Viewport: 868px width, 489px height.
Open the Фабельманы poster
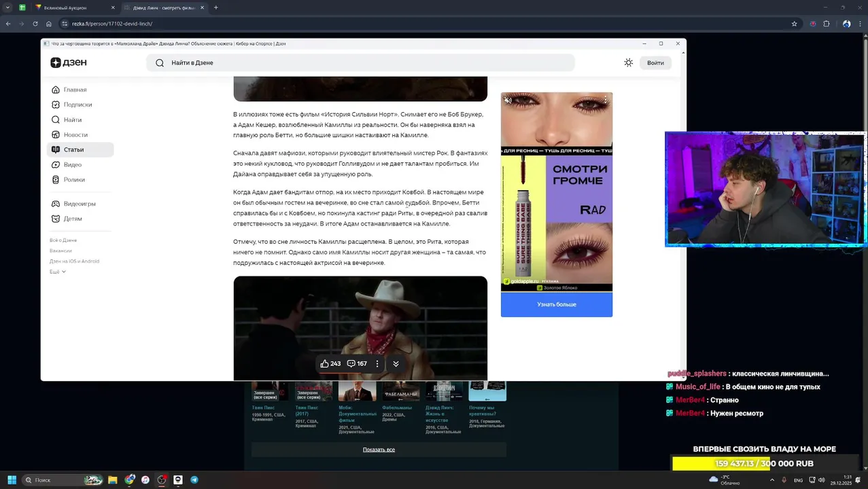coord(400,391)
